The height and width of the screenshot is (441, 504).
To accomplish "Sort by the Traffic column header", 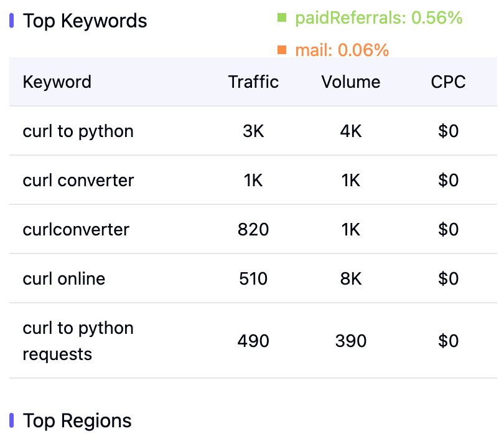I will tap(253, 82).
